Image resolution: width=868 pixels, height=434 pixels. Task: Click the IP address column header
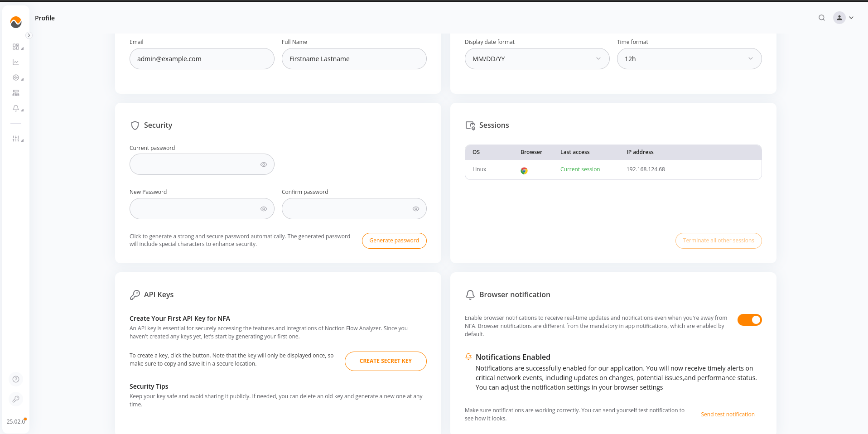point(640,152)
